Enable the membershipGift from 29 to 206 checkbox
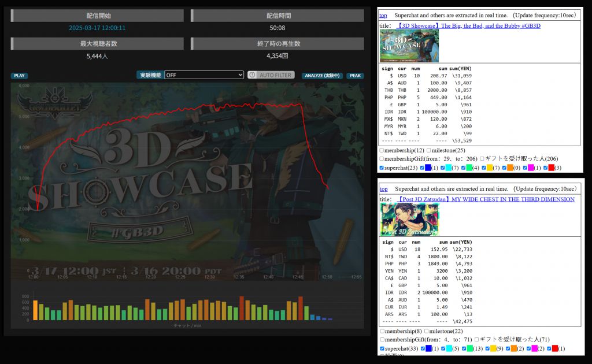Viewport: 592px width, 364px height. pyautogui.click(x=382, y=159)
